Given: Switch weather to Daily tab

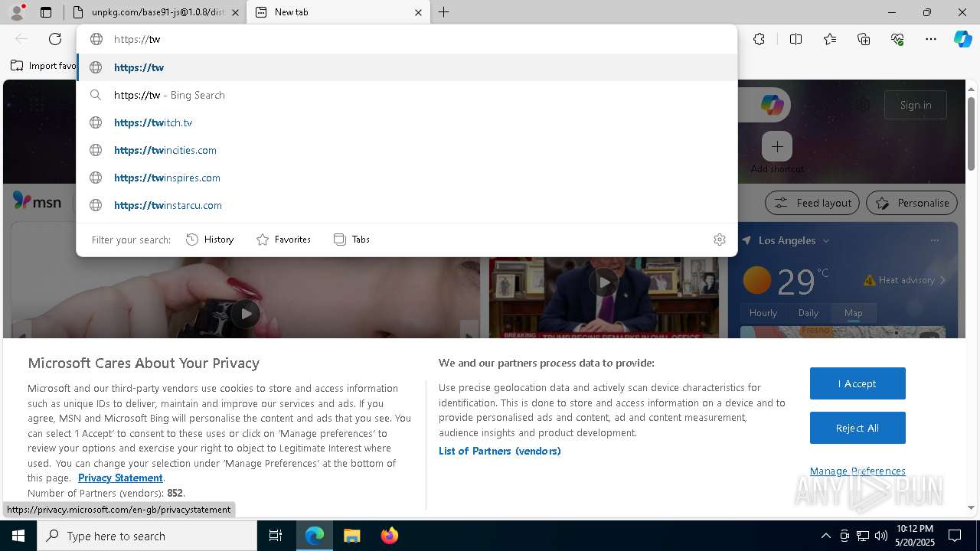Looking at the screenshot, I should pos(808,313).
